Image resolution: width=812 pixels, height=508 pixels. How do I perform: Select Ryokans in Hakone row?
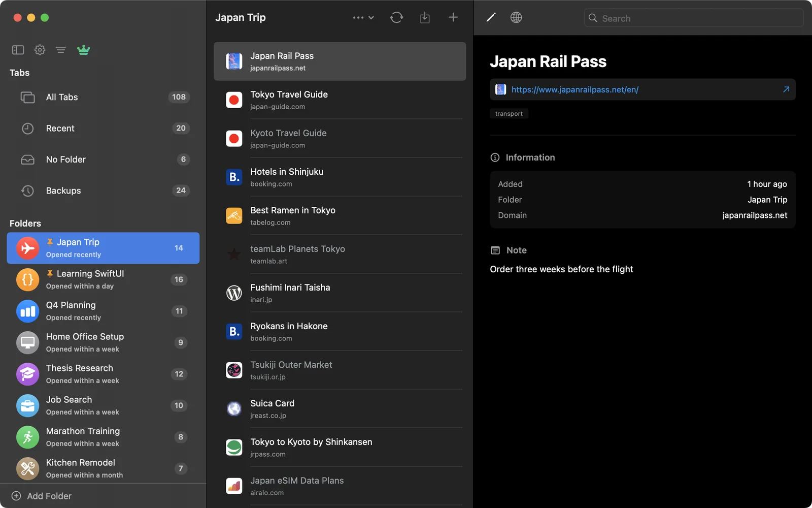tap(340, 332)
